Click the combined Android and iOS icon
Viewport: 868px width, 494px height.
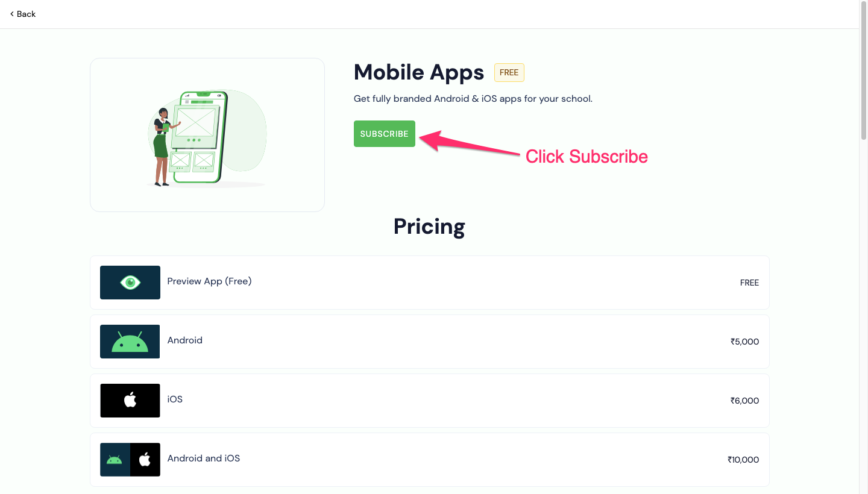click(130, 459)
